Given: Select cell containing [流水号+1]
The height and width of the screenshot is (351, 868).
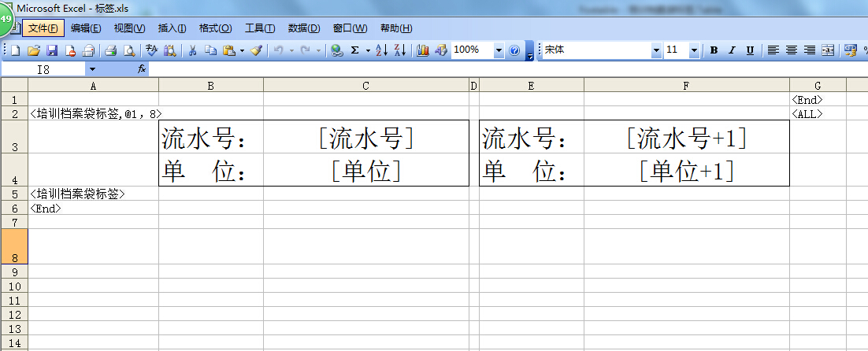Looking at the screenshot, I should click(686, 139).
